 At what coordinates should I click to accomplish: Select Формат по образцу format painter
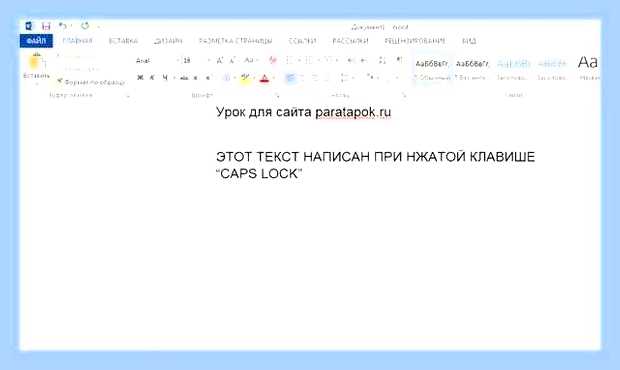[x=91, y=82]
